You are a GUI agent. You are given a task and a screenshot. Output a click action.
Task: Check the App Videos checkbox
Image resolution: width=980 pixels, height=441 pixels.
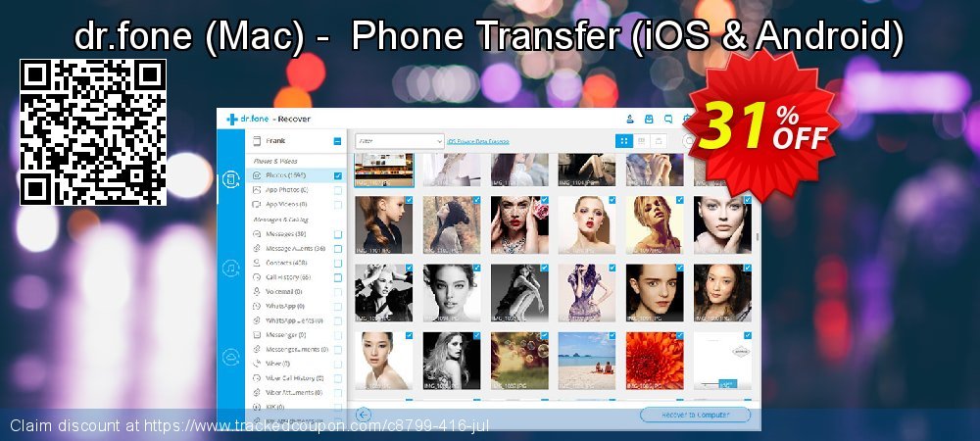[337, 205]
